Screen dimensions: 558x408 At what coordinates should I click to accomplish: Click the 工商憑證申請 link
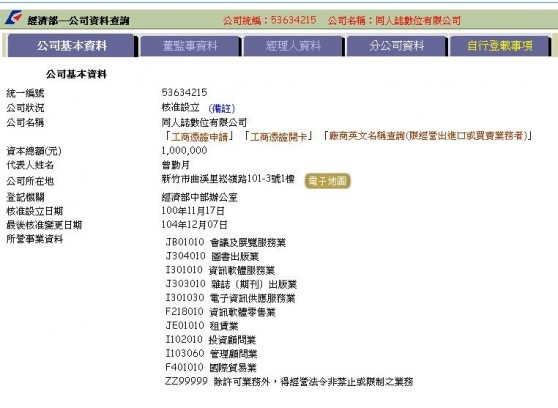(x=199, y=136)
